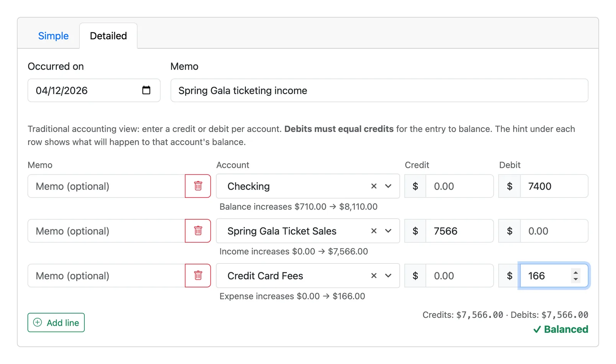Decrease the 166 debit with the down stepper
This screenshot has height=364, width=616.
click(x=576, y=279)
